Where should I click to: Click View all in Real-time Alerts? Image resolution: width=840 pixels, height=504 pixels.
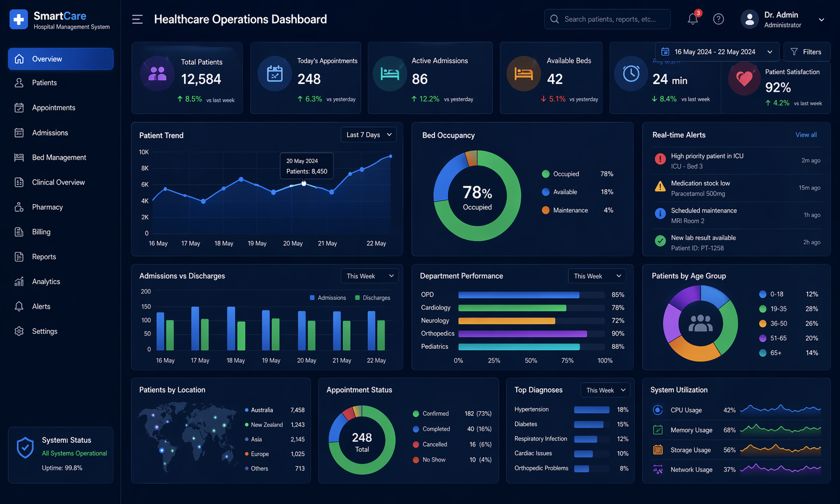pos(806,135)
